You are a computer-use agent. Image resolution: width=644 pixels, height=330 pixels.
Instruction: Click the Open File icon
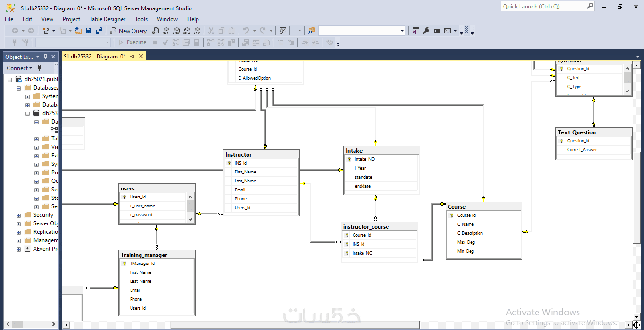tap(78, 31)
